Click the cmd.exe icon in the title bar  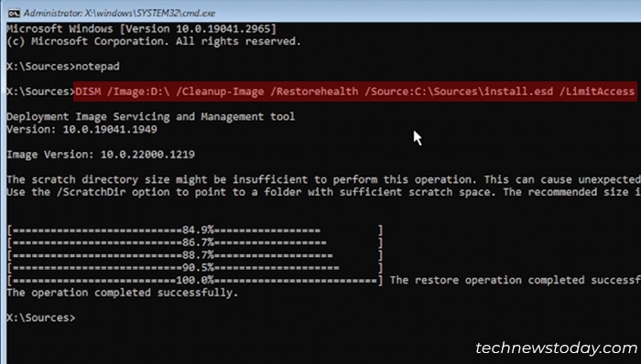[14, 13]
